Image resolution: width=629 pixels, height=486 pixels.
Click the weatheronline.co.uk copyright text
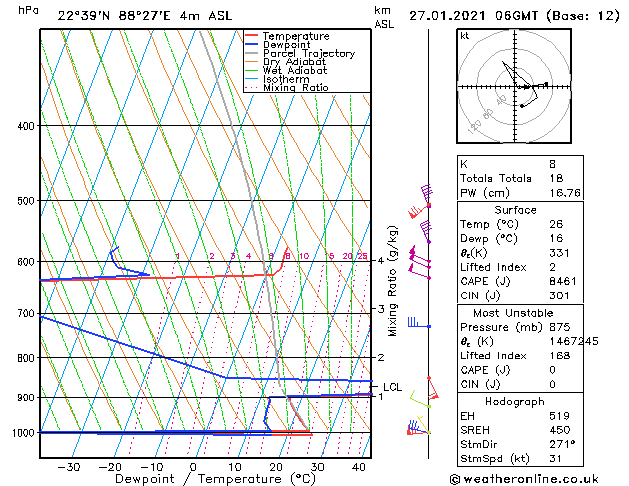[x=524, y=479]
